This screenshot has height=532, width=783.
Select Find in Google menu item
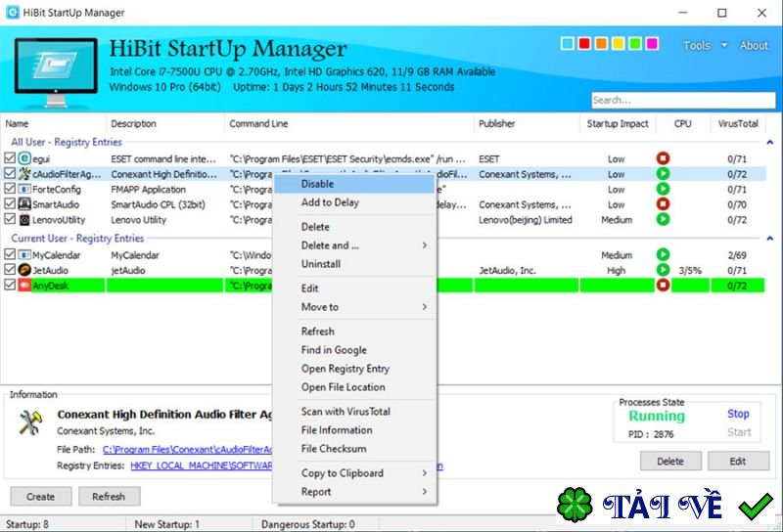354,350
